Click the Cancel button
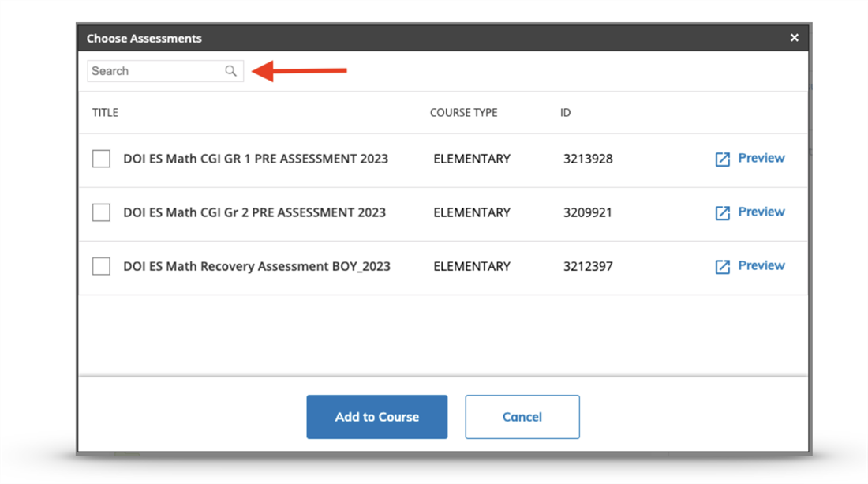 point(522,417)
